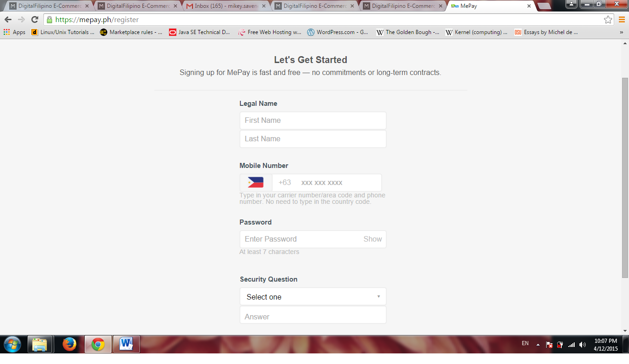
Task: Open Microsoft Word from the taskbar
Action: tap(126, 344)
